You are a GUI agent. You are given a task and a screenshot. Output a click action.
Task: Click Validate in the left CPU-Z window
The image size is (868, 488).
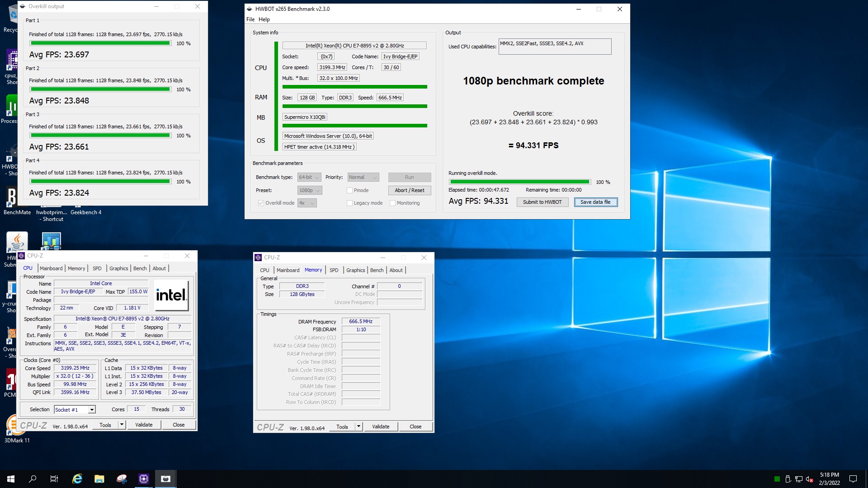pyautogui.click(x=144, y=425)
